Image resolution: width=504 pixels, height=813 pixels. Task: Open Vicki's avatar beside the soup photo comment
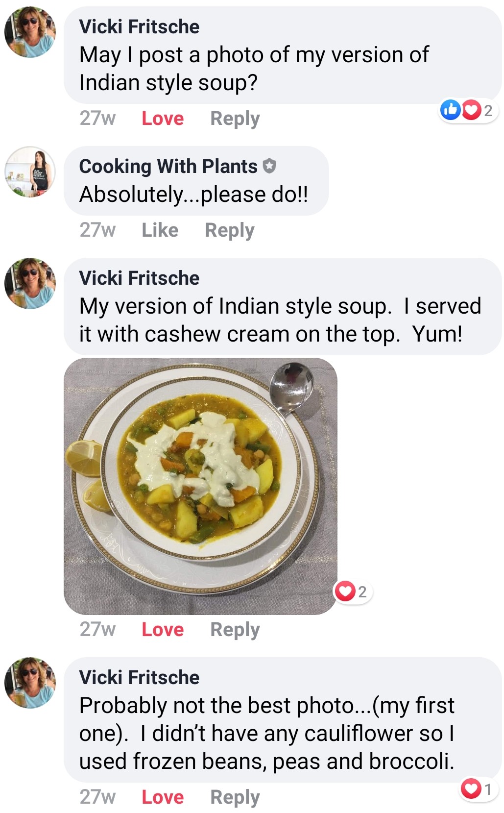click(x=30, y=283)
